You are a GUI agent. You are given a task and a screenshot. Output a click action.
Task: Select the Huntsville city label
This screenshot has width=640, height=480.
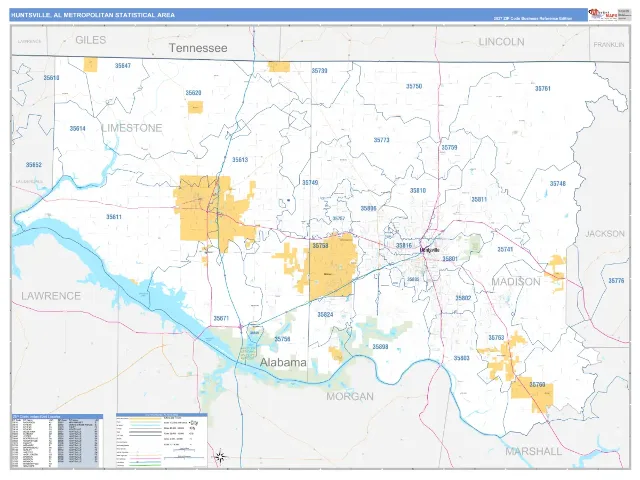pyautogui.click(x=429, y=250)
